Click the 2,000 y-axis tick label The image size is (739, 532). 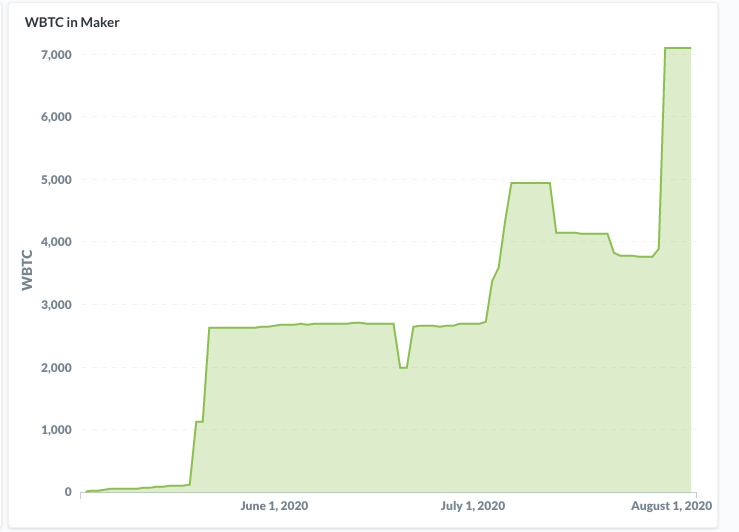54,368
